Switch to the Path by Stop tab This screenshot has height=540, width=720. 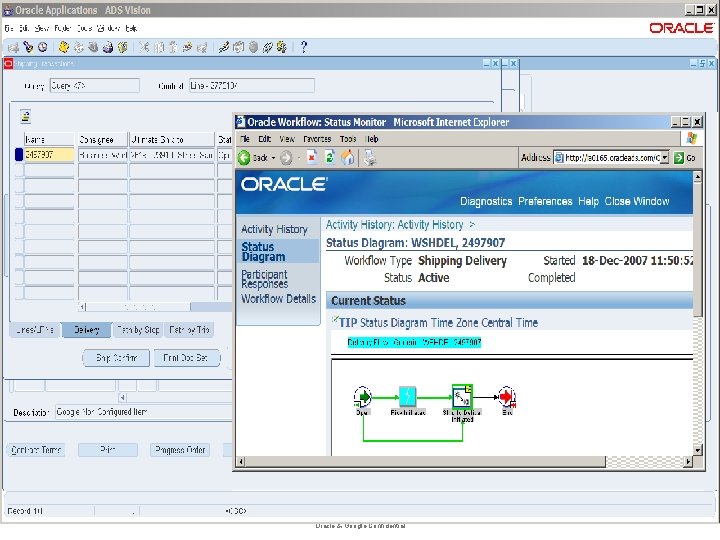[138, 330]
